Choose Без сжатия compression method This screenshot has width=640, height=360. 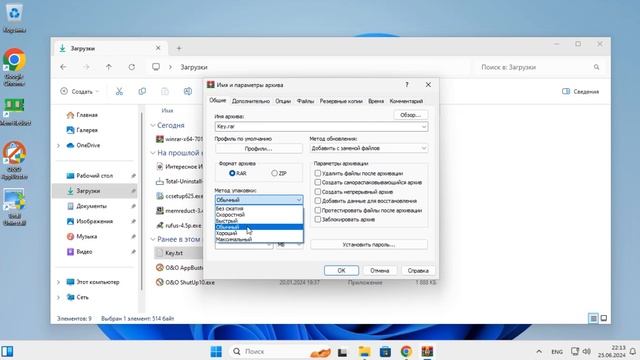tap(259, 209)
